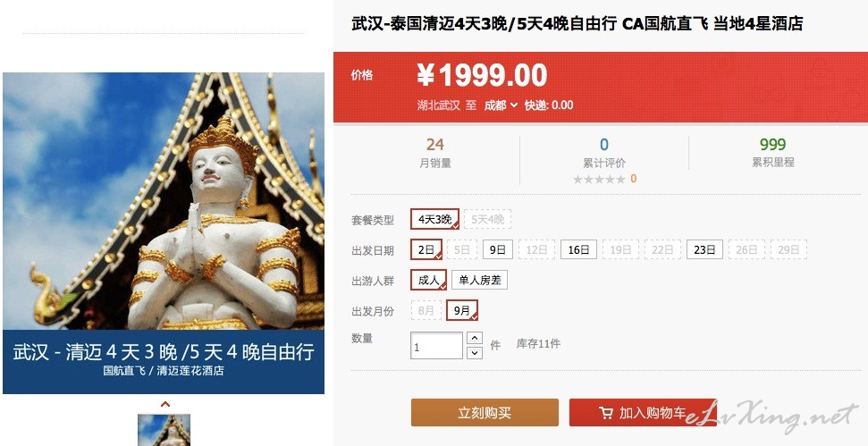The image size is (868, 446).
Task: Open the 成都 destination dropdown
Action: pos(501,105)
